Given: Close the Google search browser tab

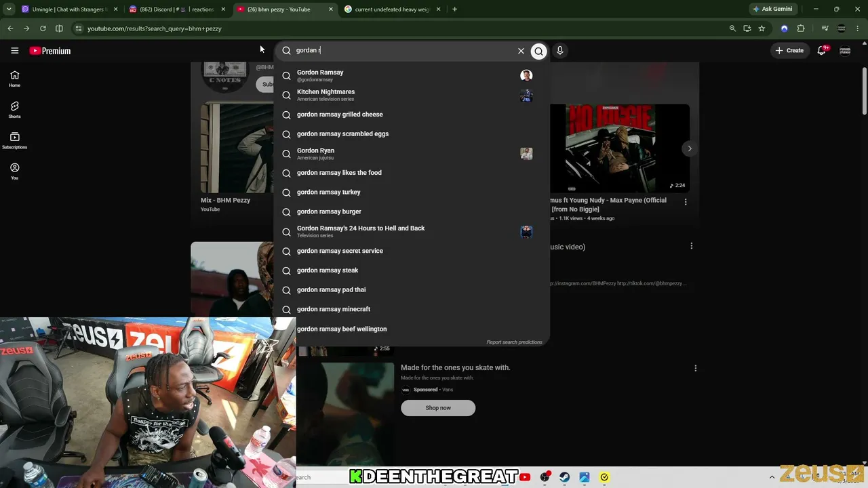Looking at the screenshot, I should click(439, 9).
